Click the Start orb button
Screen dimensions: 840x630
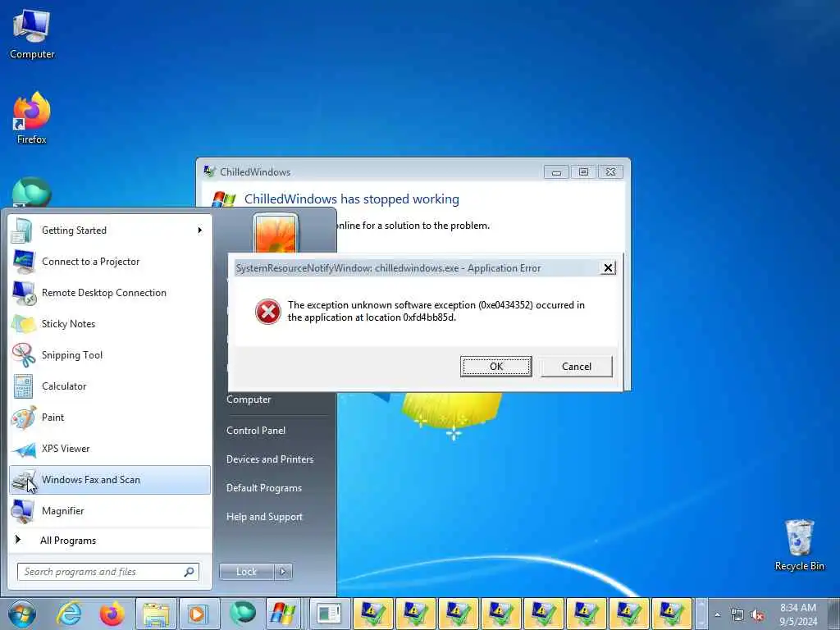coord(22,614)
